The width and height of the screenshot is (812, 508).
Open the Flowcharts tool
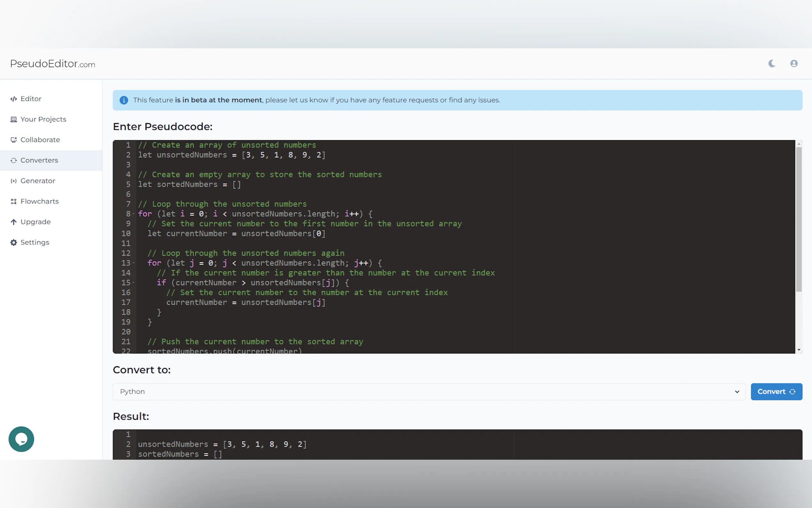pyautogui.click(x=39, y=201)
